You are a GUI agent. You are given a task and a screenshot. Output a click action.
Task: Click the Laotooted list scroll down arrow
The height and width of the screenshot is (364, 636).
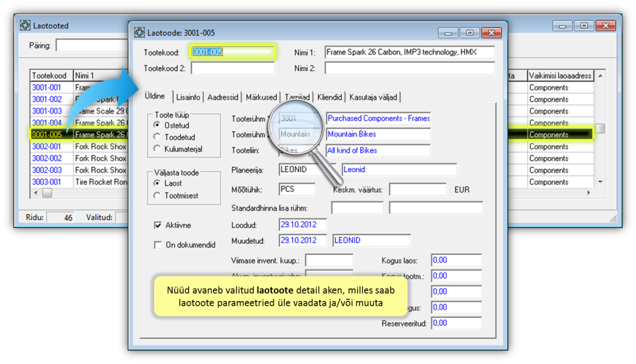click(600, 182)
